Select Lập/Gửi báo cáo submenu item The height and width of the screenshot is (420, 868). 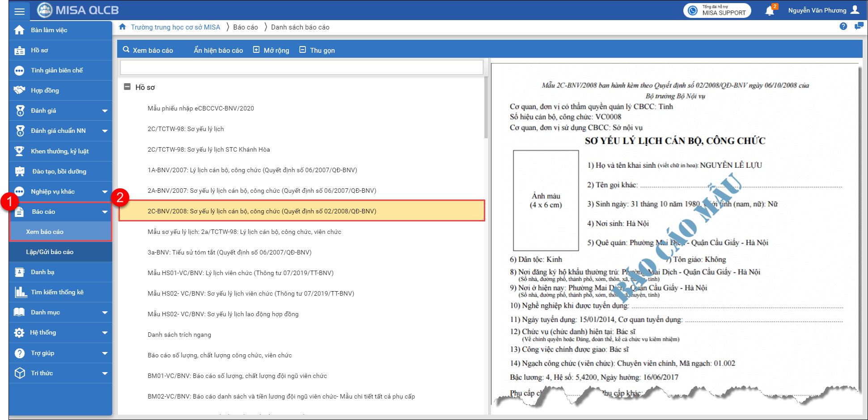click(x=50, y=252)
